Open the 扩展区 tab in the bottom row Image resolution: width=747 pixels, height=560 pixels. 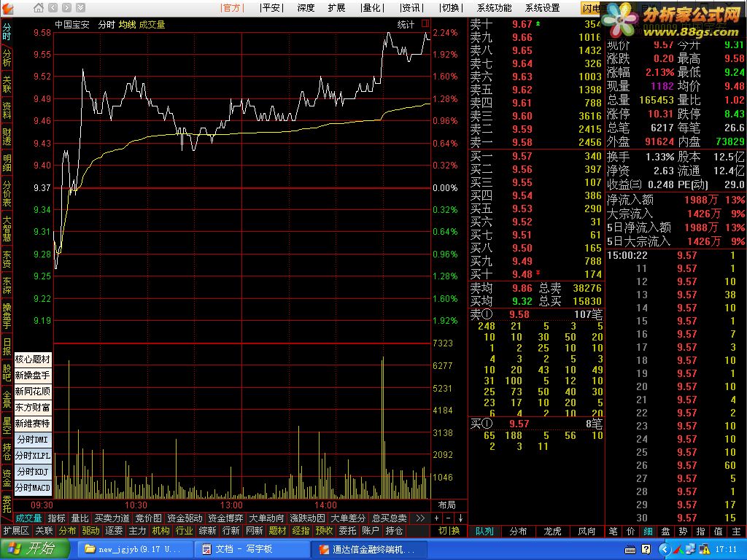(x=16, y=531)
